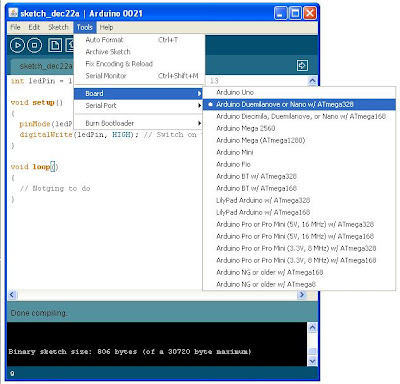Click the 'void loop()' code line

click(34, 167)
